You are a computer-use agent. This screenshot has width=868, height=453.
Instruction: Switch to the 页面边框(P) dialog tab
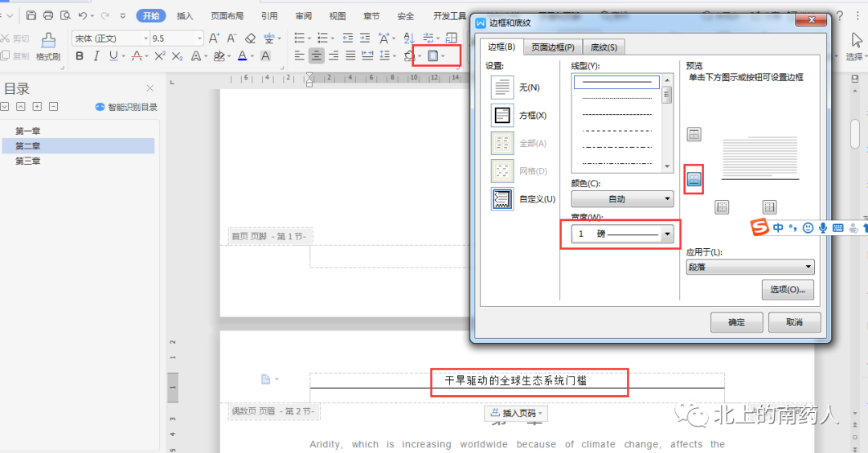(x=552, y=47)
